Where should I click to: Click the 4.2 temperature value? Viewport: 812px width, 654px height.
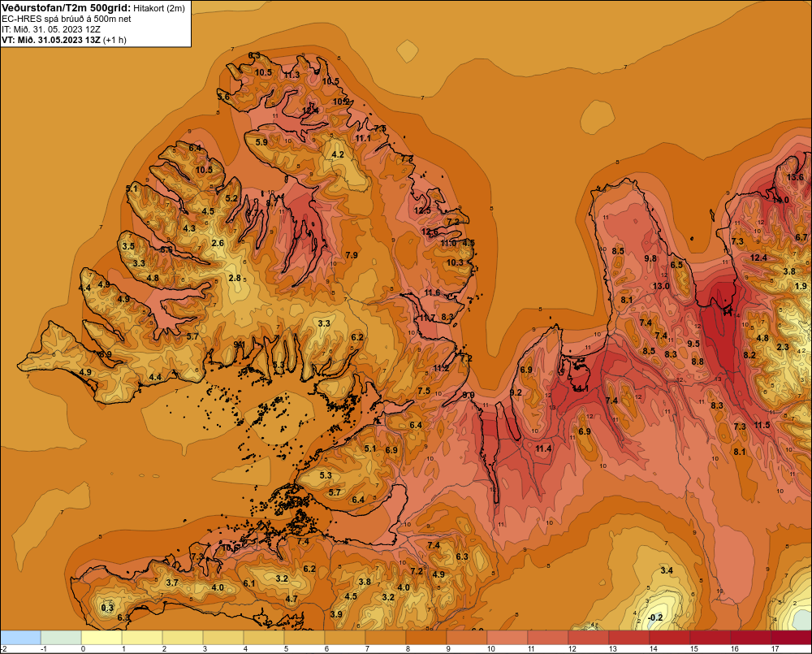[x=338, y=154]
